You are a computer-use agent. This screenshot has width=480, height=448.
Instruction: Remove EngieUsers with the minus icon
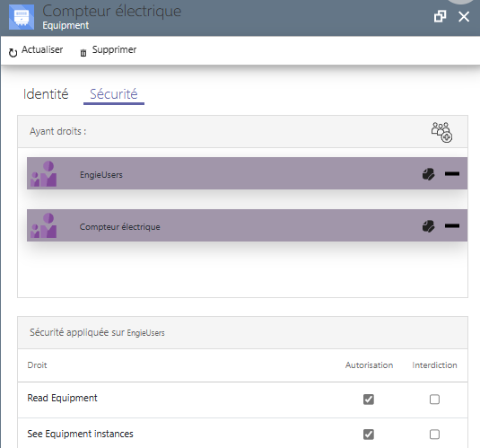452,174
